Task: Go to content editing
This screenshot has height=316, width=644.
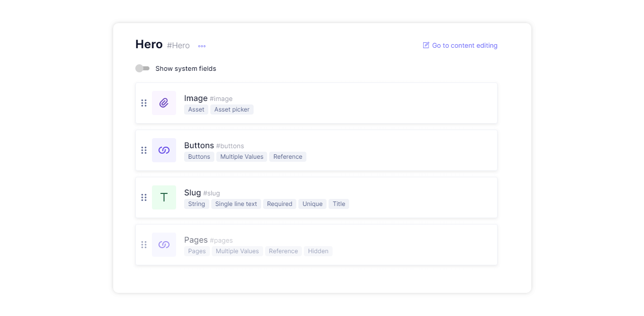Action: 464,46
